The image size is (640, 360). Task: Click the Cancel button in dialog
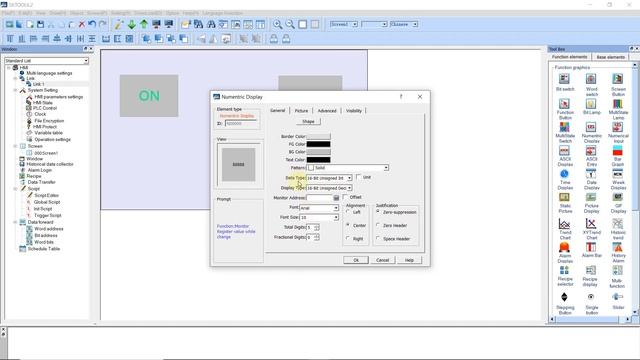382,260
